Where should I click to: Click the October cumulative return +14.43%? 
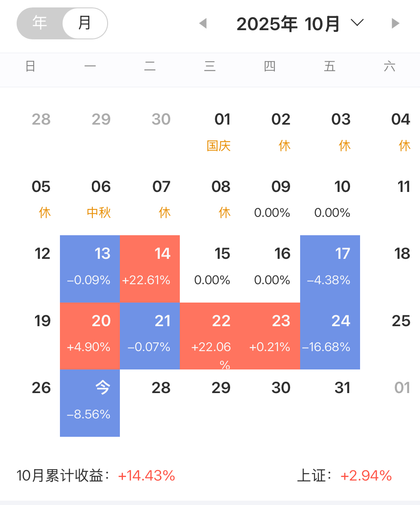click(x=147, y=476)
